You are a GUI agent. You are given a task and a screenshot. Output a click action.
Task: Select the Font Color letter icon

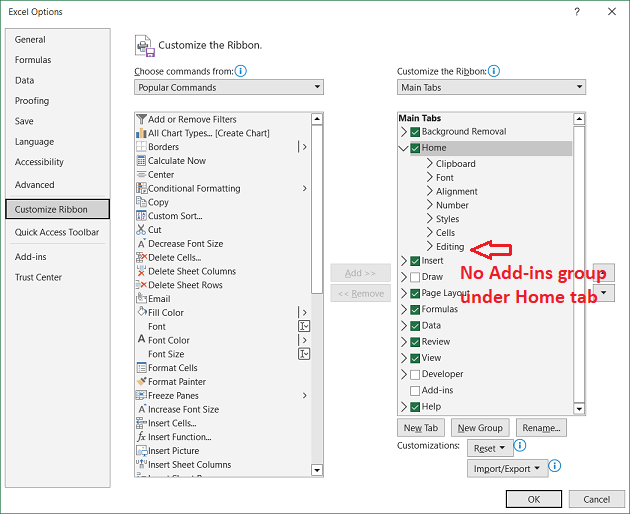point(141,340)
